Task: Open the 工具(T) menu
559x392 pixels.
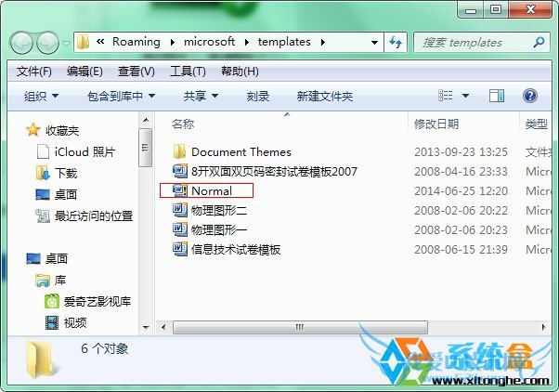Action: (188, 72)
